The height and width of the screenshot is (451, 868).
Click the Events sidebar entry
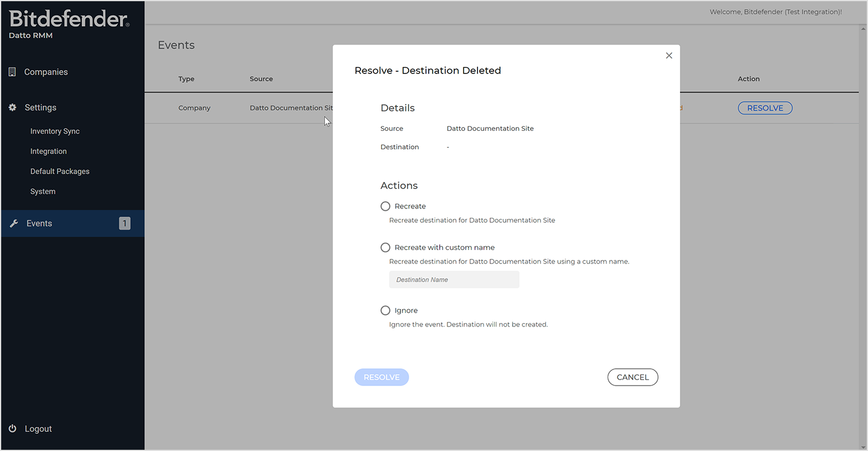click(39, 223)
